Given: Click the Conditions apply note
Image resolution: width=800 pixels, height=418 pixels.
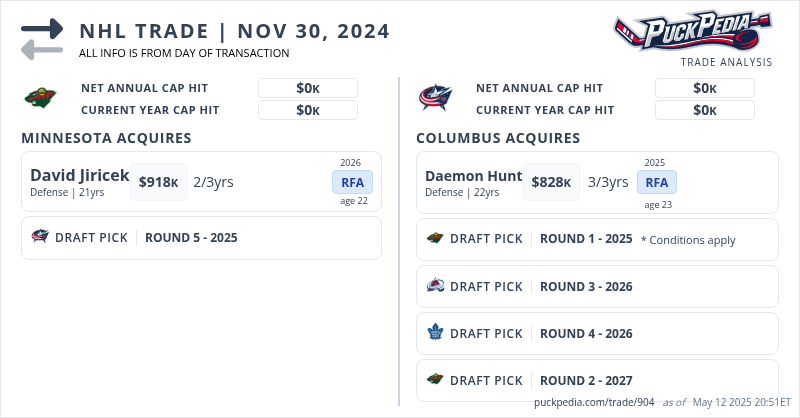Looking at the screenshot, I should tap(688, 240).
